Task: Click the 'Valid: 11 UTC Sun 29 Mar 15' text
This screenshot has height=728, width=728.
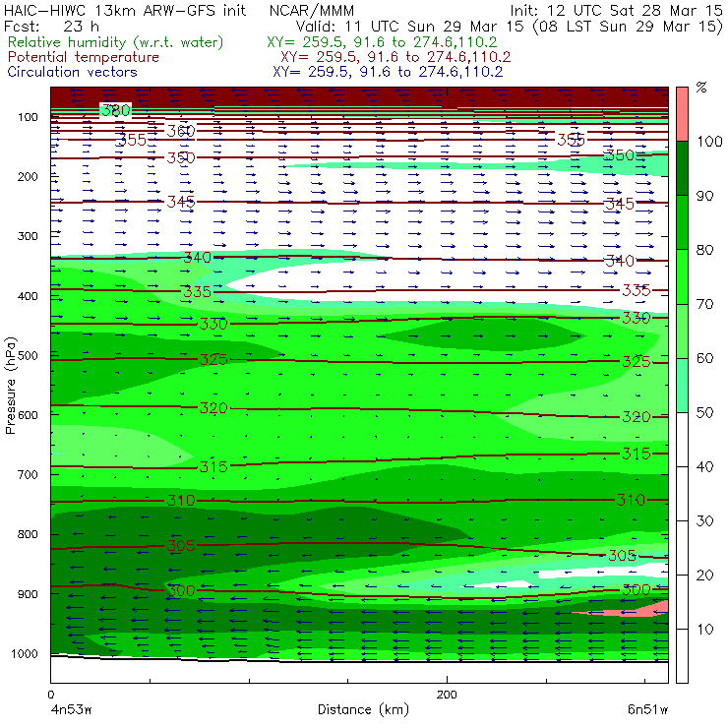Action: [x=411, y=27]
